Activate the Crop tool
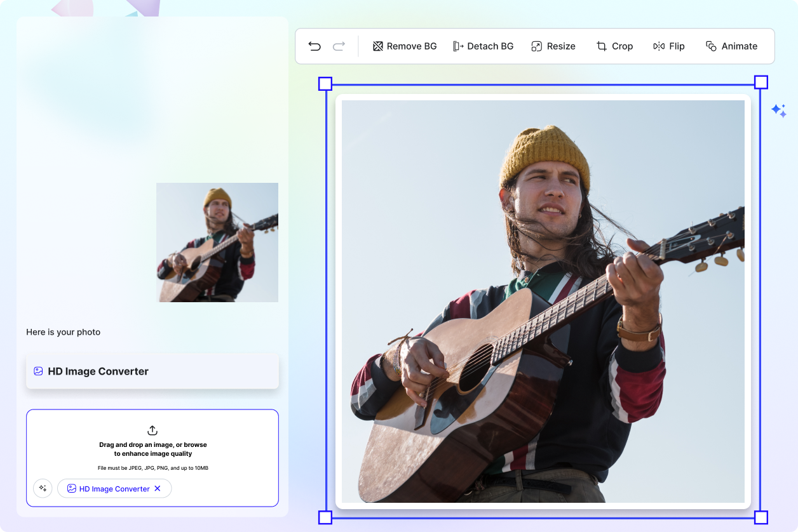 (614, 46)
